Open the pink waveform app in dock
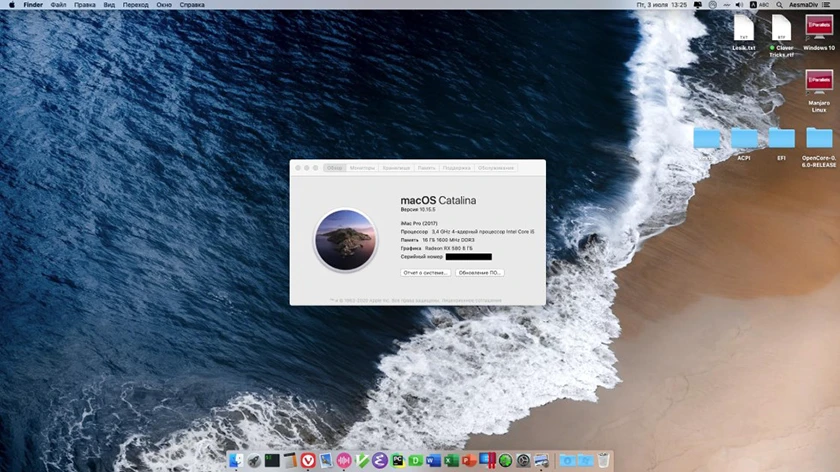 (344, 460)
